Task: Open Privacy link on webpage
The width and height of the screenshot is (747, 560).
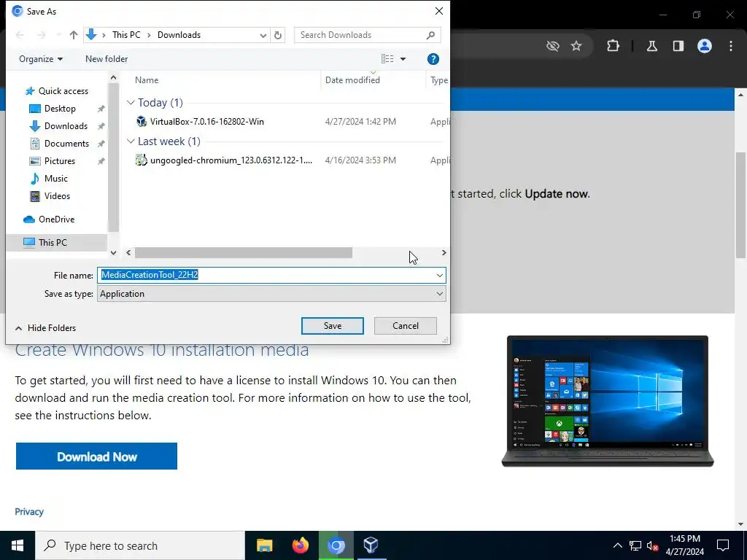Action: click(29, 511)
